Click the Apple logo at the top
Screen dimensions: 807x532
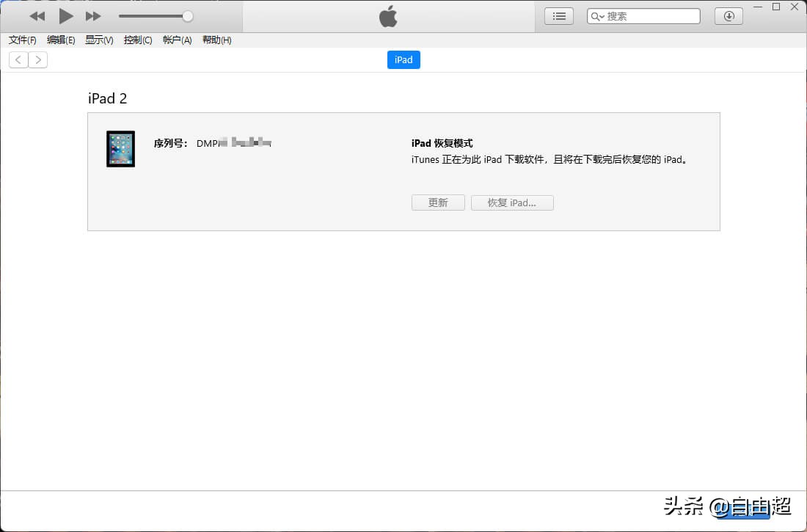pos(388,15)
